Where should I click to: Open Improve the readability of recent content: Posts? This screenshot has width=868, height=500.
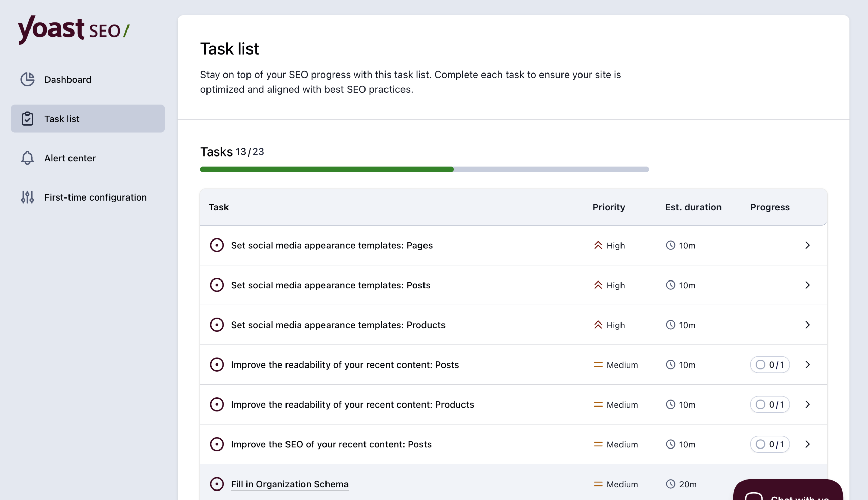(345, 365)
